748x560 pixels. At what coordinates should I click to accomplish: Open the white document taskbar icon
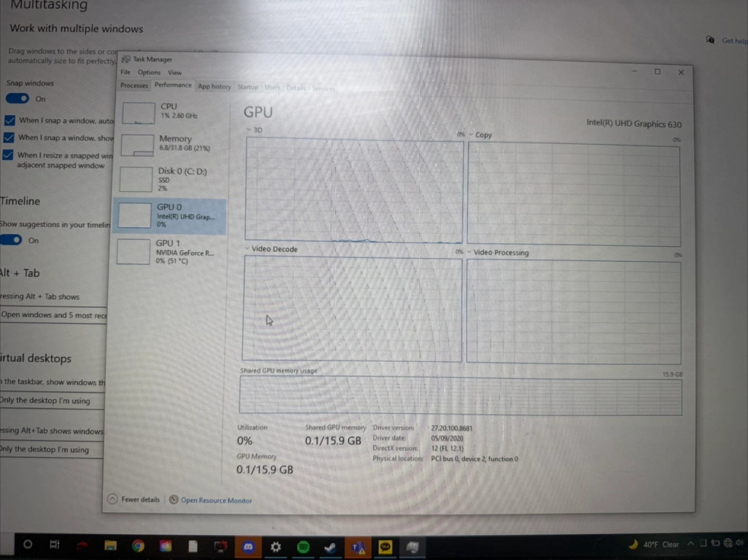[x=193, y=546]
